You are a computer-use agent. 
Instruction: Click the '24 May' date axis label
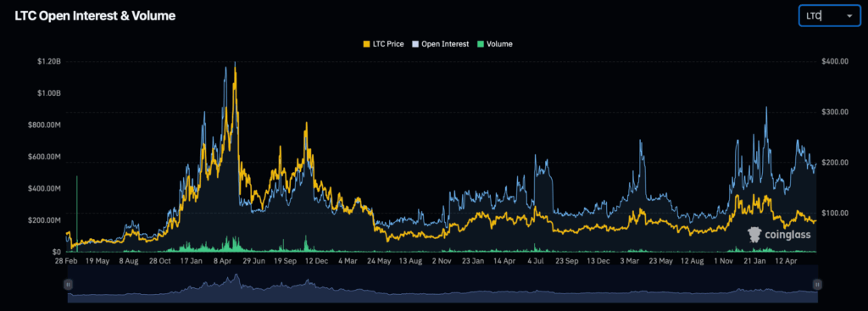coord(379,260)
